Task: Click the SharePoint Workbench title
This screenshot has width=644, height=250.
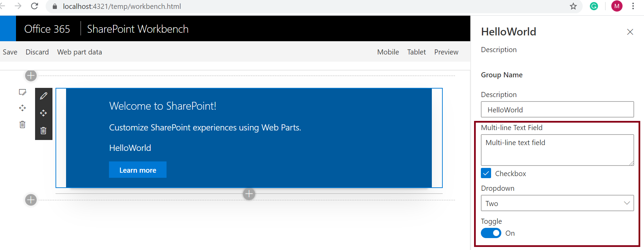Action: (x=138, y=29)
